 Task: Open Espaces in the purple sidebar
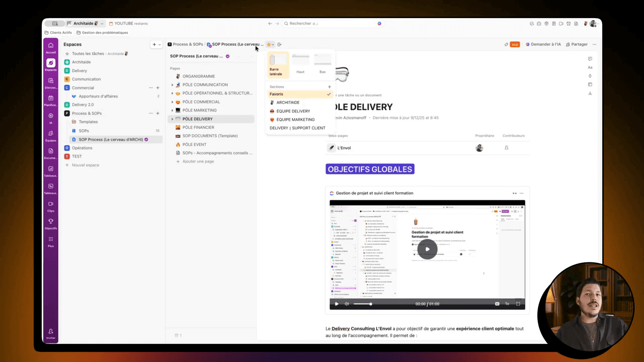coord(51,65)
